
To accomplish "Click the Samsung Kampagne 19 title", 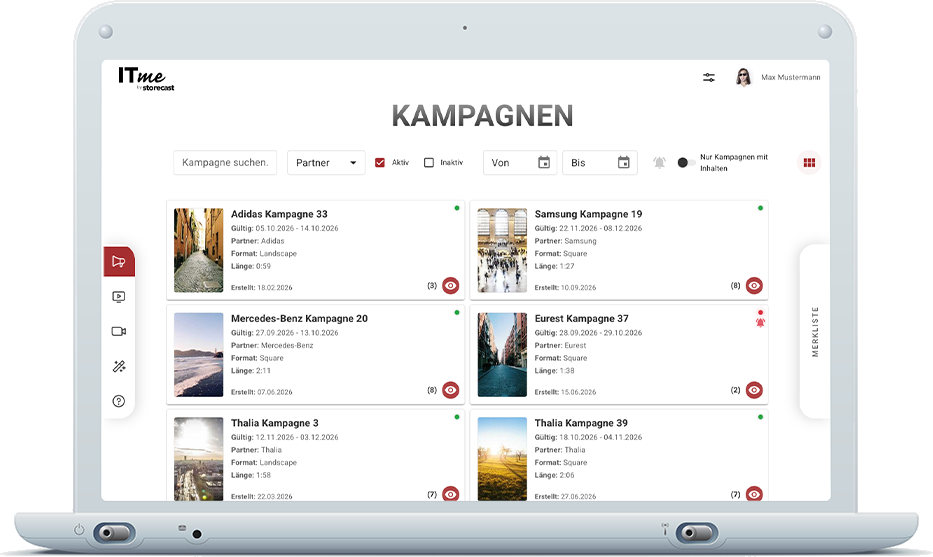I will pos(588,214).
